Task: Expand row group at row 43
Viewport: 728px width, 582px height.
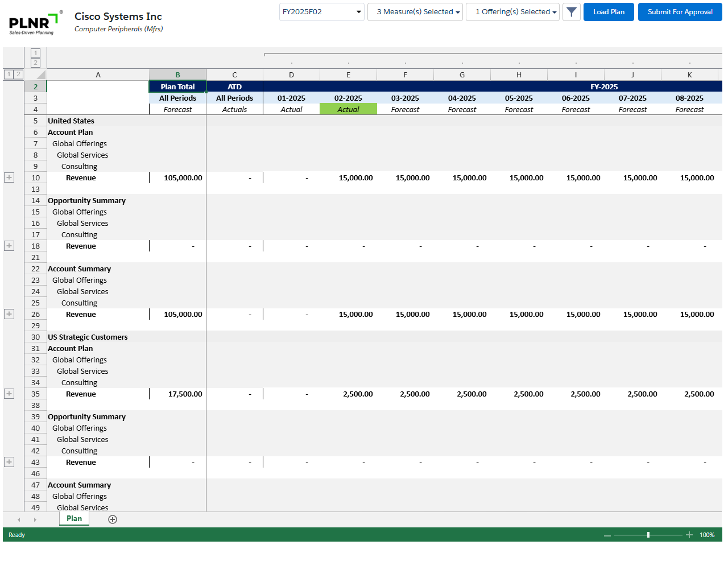Action: [x=9, y=462]
